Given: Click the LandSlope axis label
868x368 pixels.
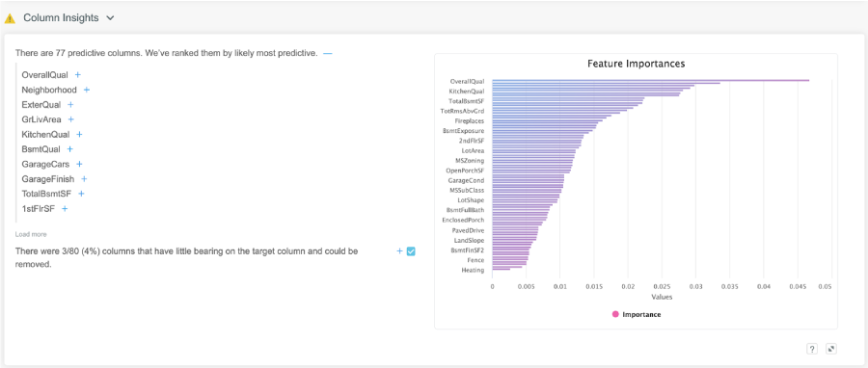Looking at the screenshot, I should tap(469, 241).
